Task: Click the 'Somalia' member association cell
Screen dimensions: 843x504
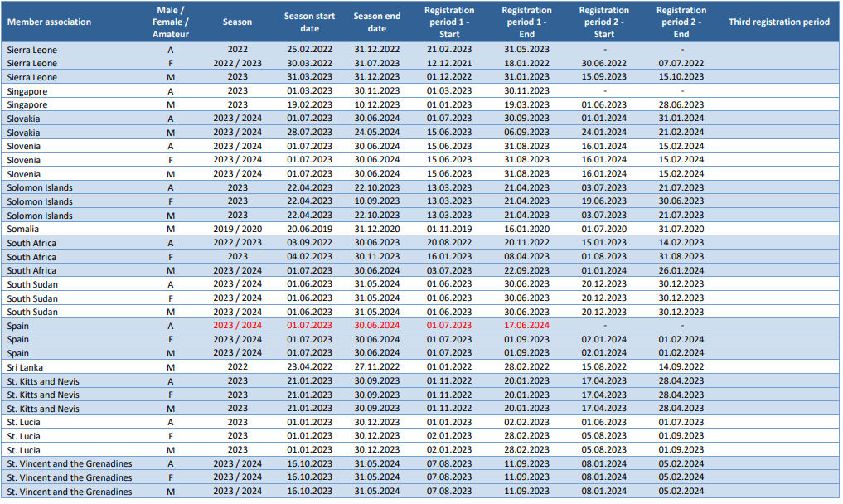Action: point(22,229)
